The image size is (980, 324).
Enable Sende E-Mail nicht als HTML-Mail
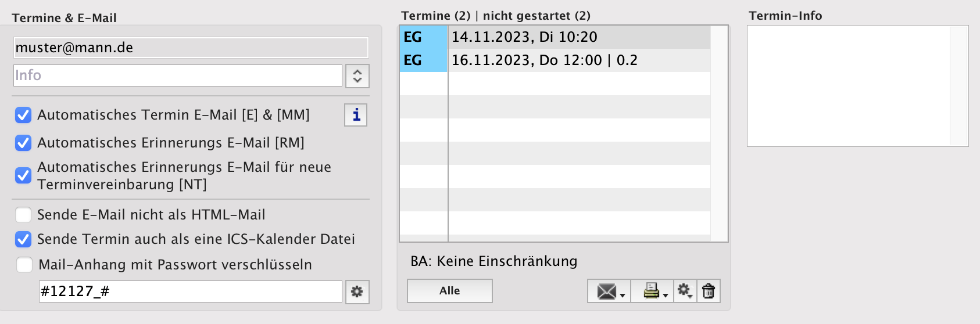click(23, 215)
